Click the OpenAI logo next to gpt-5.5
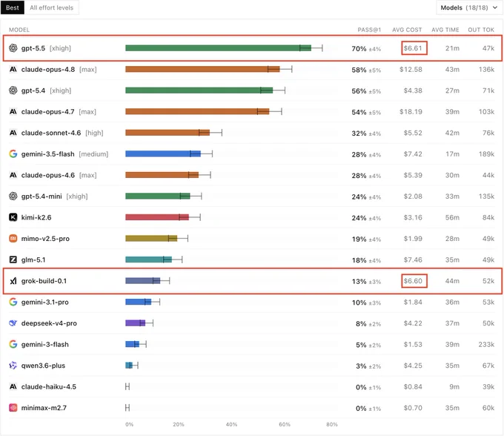 click(x=13, y=48)
